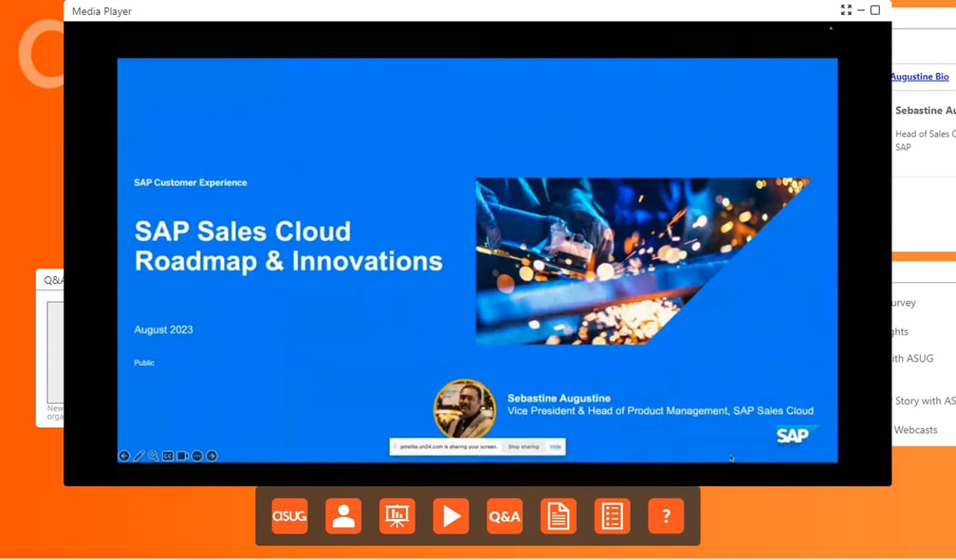Select the pen annotation tool
Screen dimensions: 956x560
click(139, 455)
